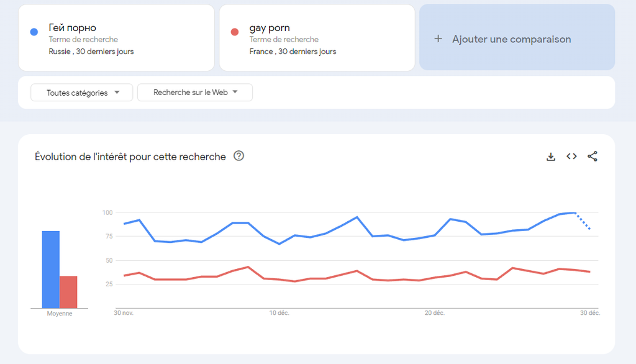Click the 20 déc. date label
Image resolution: width=636 pixels, height=364 pixels.
(434, 313)
